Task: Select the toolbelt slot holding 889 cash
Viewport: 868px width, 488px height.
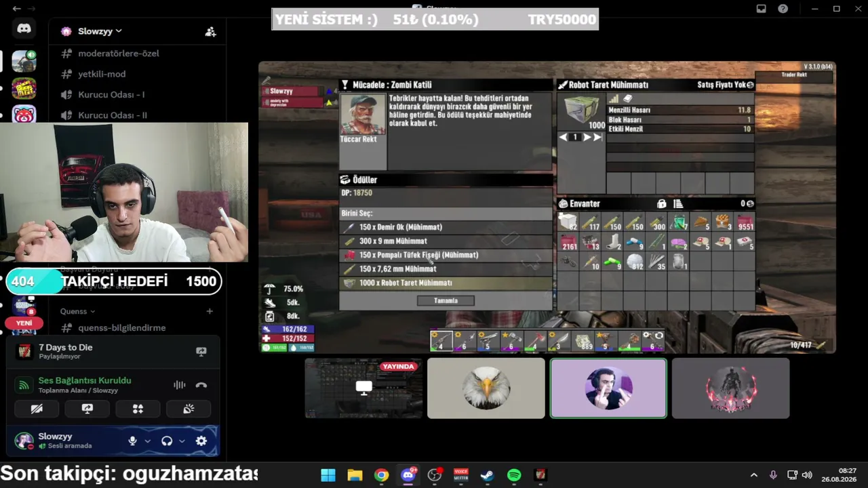Action: (x=583, y=341)
